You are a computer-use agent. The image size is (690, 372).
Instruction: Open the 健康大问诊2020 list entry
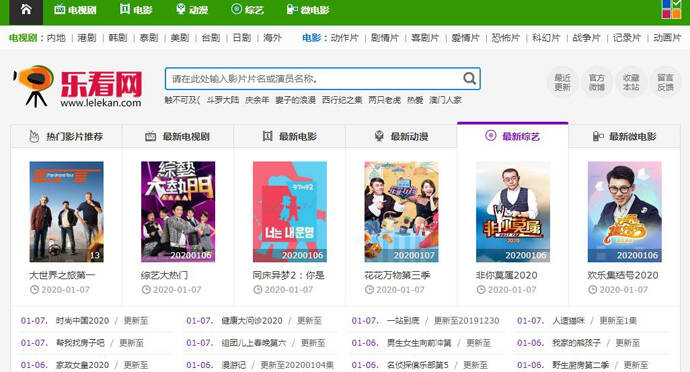tap(252, 320)
